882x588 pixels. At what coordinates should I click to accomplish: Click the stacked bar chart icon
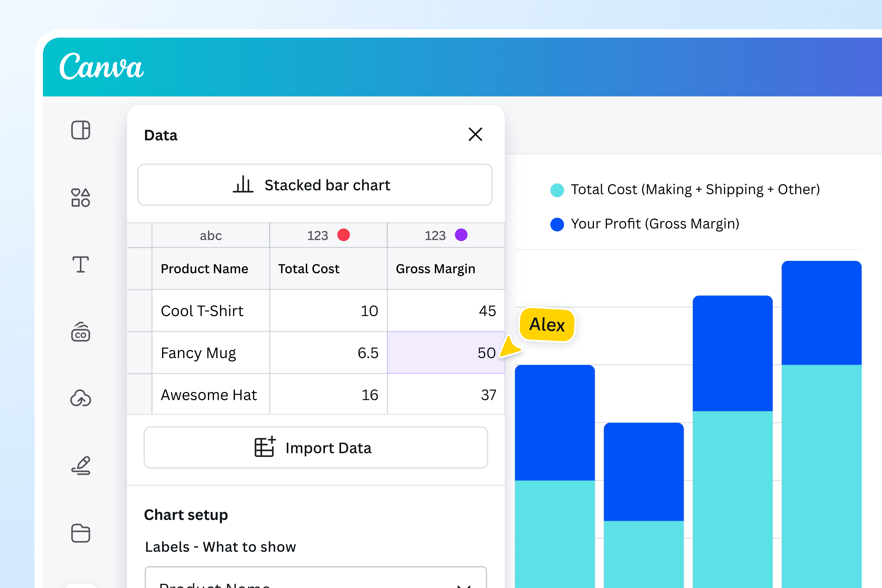click(x=243, y=184)
